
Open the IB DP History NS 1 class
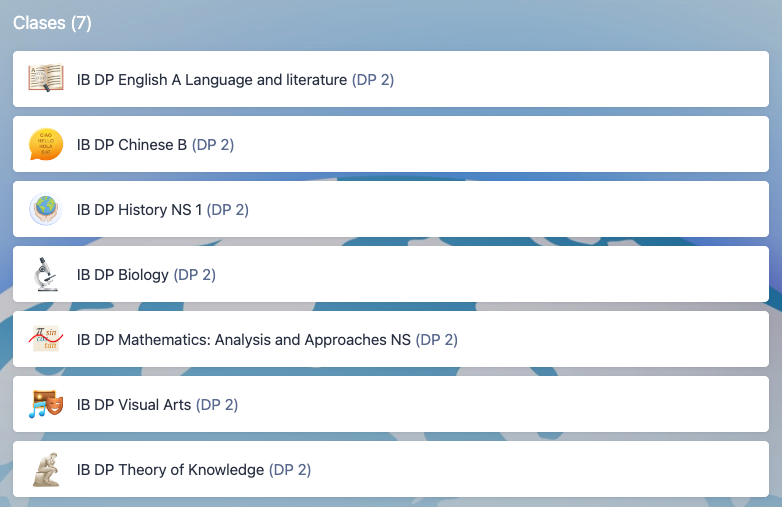[x=139, y=210]
